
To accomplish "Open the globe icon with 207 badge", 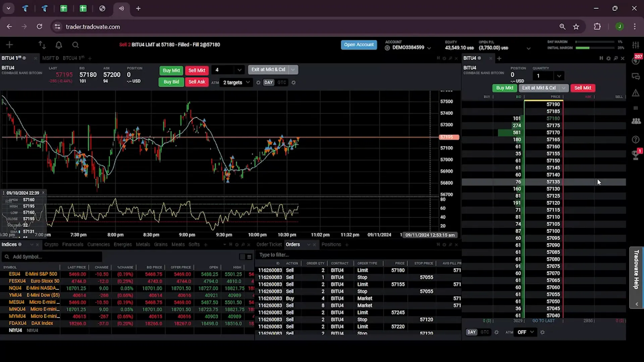I will click(636, 60).
